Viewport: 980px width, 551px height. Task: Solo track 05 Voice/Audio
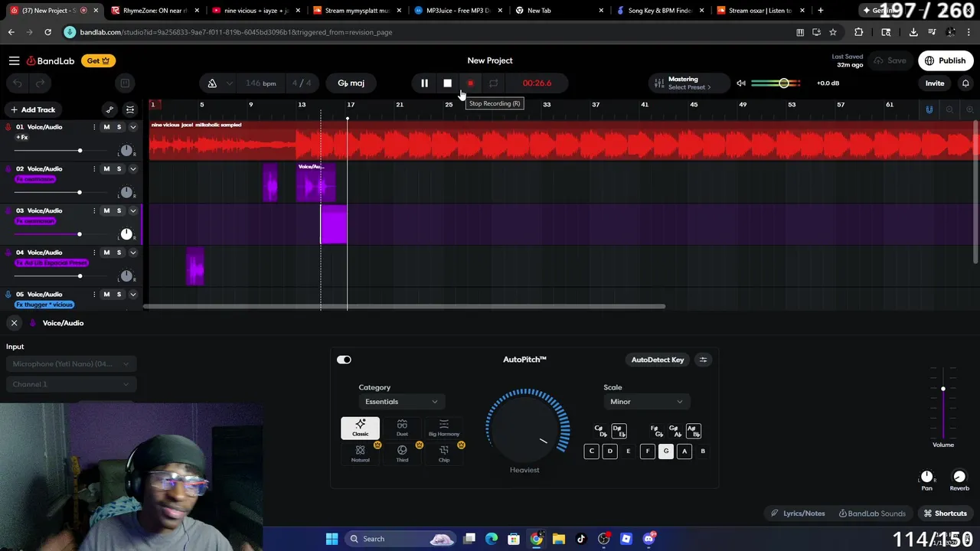click(119, 294)
